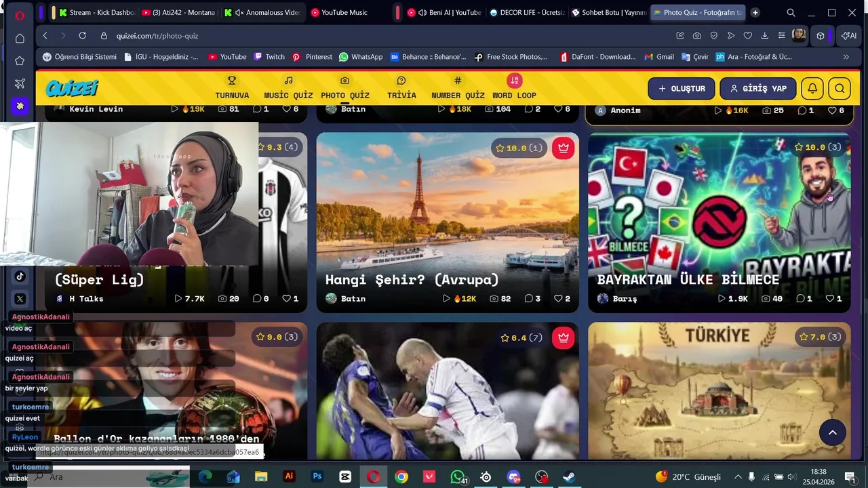The height and width of the screenshot is (488, 868).
Task: Open the TikTok sidebar icon
Action: point(20,276)
